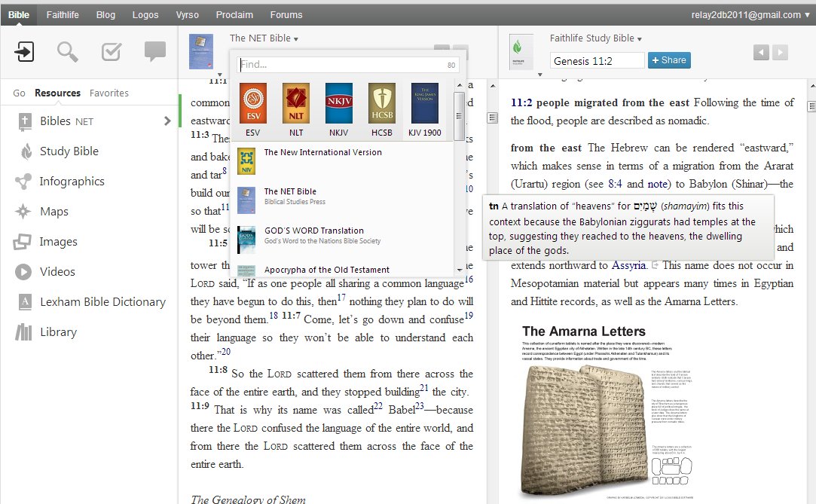
Task: Follow the 8:4 verse link
Action: coord(615,184)
